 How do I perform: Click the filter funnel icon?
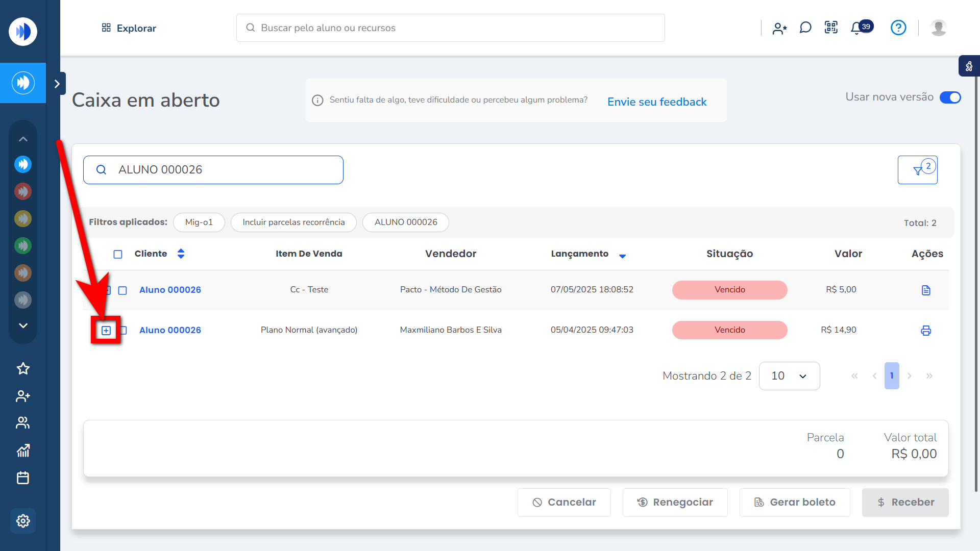coord(918,170)
